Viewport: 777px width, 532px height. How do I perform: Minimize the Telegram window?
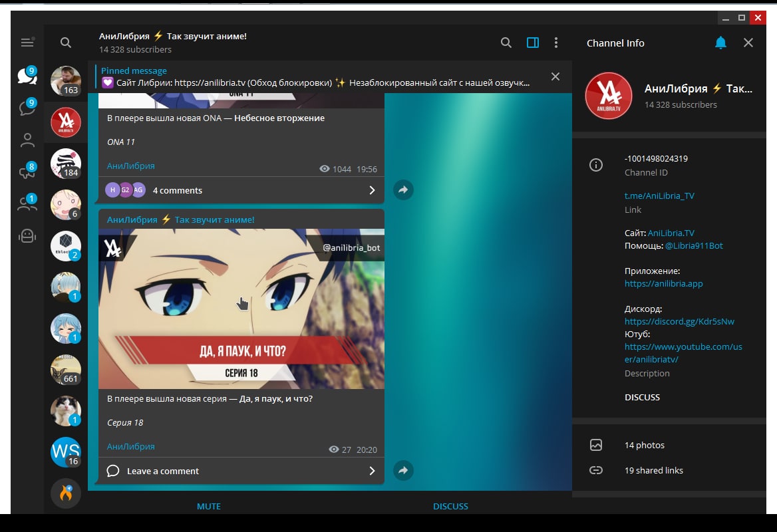726,18
